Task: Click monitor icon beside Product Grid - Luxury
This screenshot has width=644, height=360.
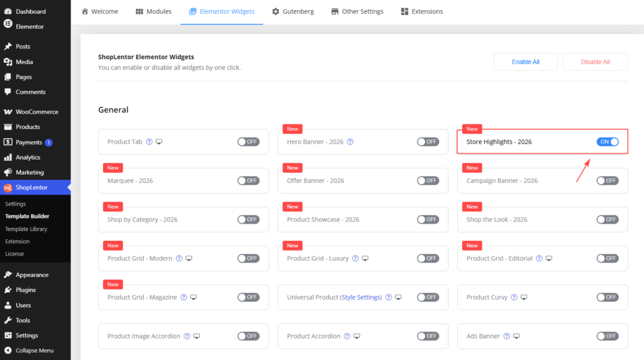Action: click(x=365, y=258)
